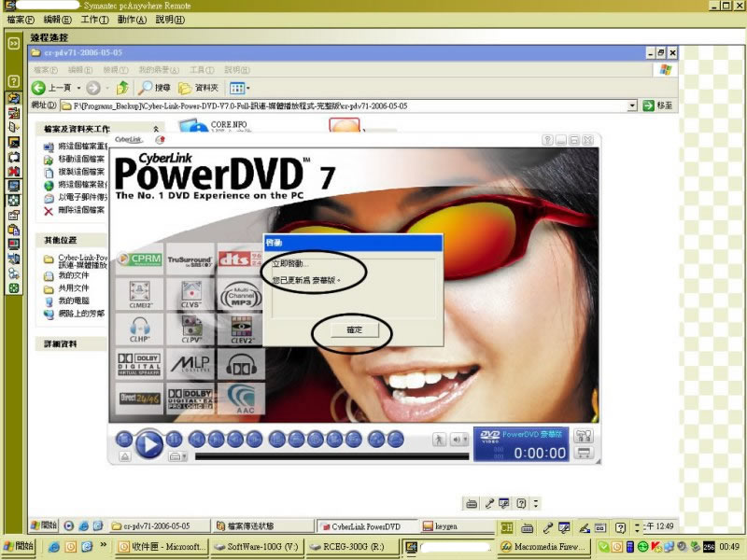Toggle PowerDVD's keypad panel button below configuration

tap(584, 453)
